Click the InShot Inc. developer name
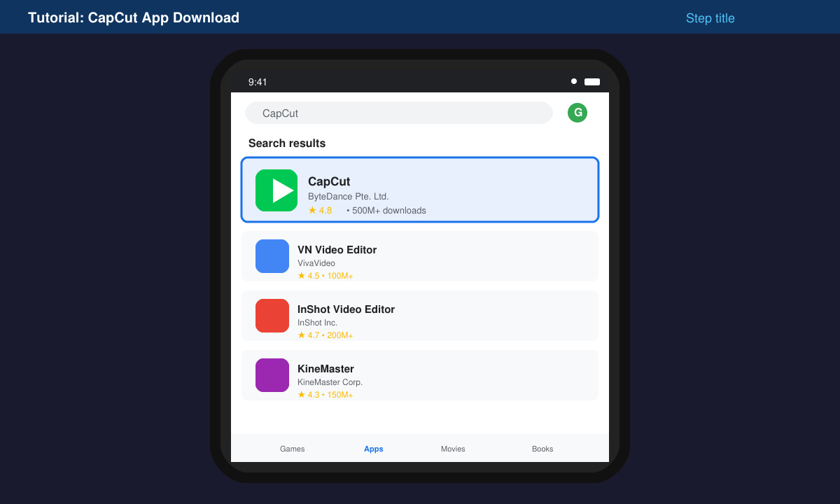This screenshot has width=840, height=504. 318,323
